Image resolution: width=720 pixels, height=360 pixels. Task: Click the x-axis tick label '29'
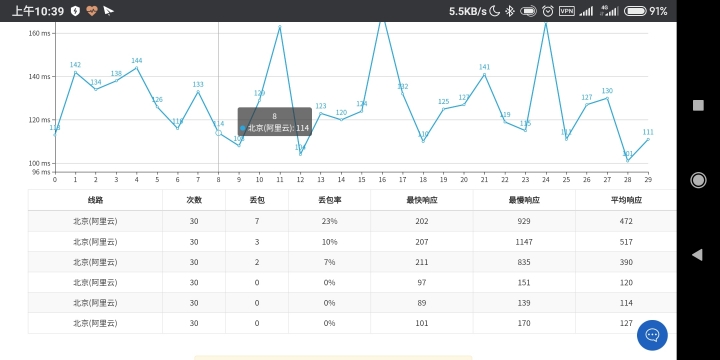tap(648, 180)
